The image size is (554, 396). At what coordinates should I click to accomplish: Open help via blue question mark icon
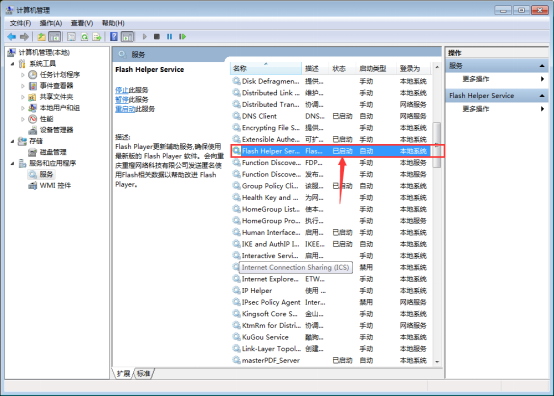tap(114, 36)
